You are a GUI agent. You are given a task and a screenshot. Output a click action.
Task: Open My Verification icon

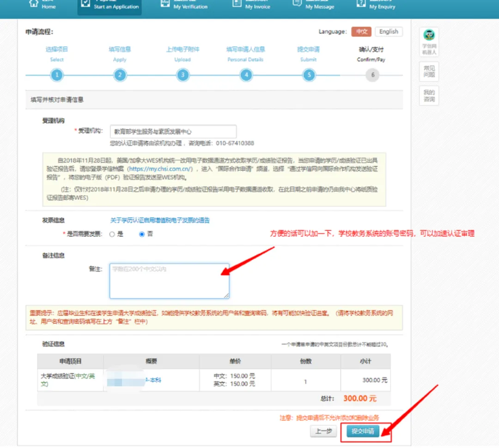coord(165,3)
